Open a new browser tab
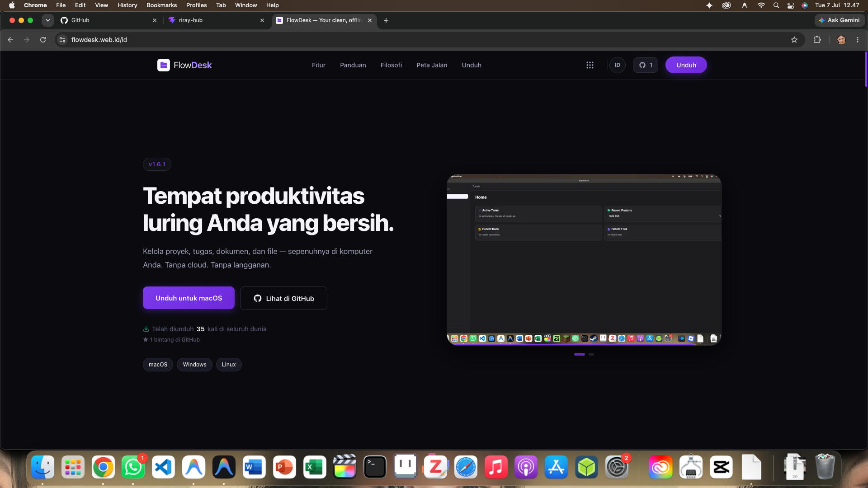The image size is (868, 488). (386, 20)
